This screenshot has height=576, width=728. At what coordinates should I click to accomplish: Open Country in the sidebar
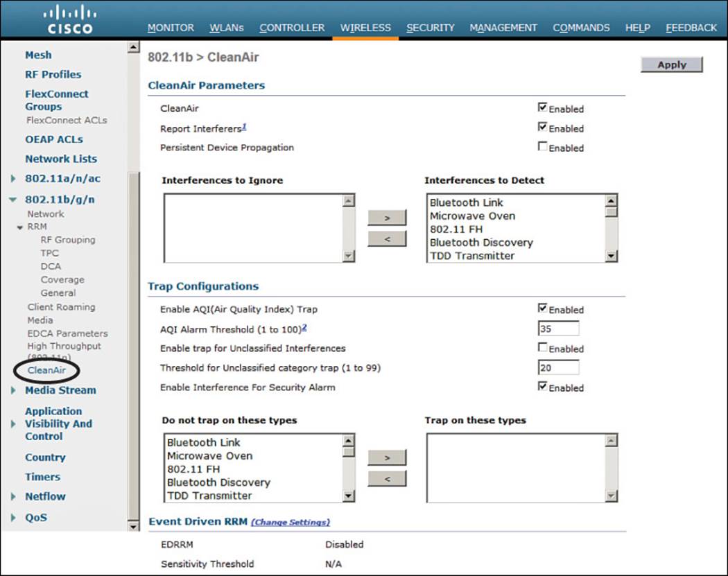(x=45, y=457)
